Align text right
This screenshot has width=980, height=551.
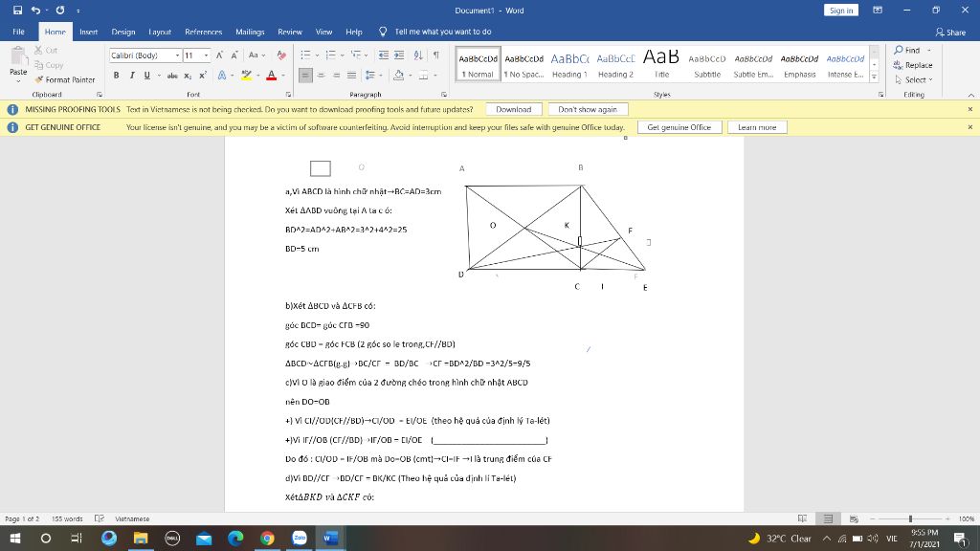[x=336, y=76]
